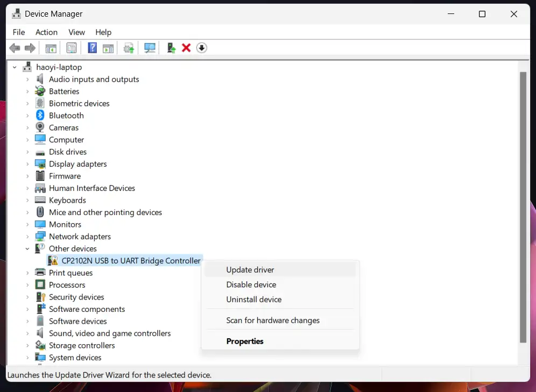Screen dimensions: 536x392
Task: Select Update driver from context menu
Action: 250,269
